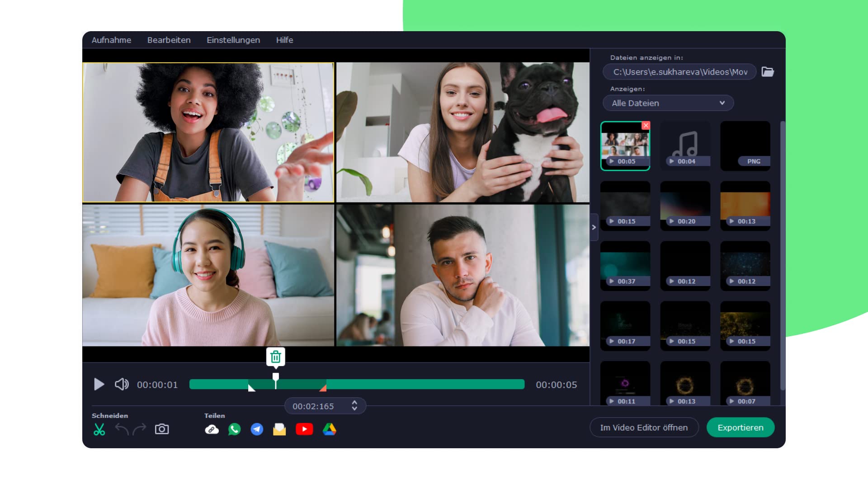This screenshot has width=868, height=488.
Task: Share to WhatsApp
Action: [x=234, y=429]
